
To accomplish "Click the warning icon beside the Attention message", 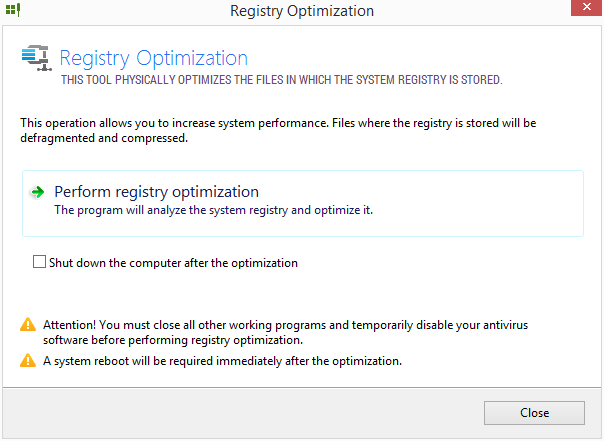I will point(28,325).
